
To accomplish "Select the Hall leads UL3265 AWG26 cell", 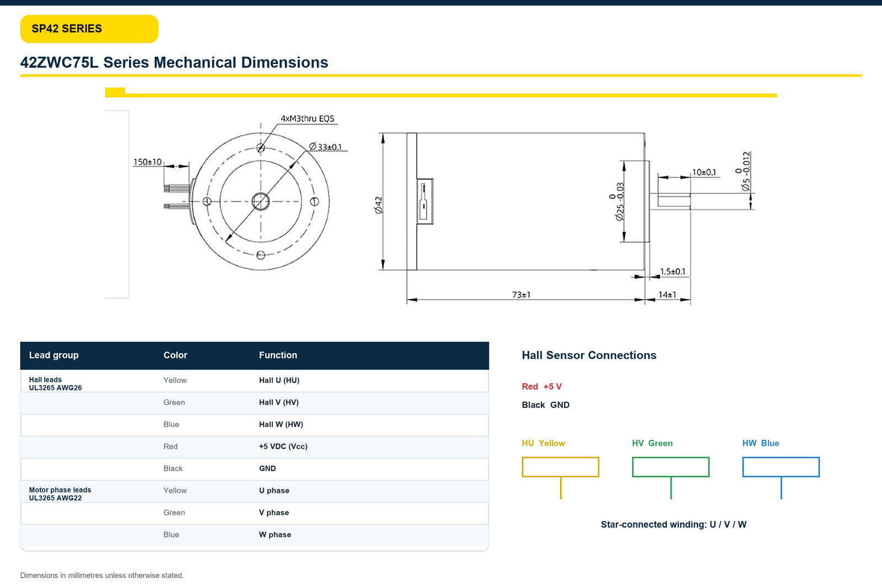I will pos(55,384).
